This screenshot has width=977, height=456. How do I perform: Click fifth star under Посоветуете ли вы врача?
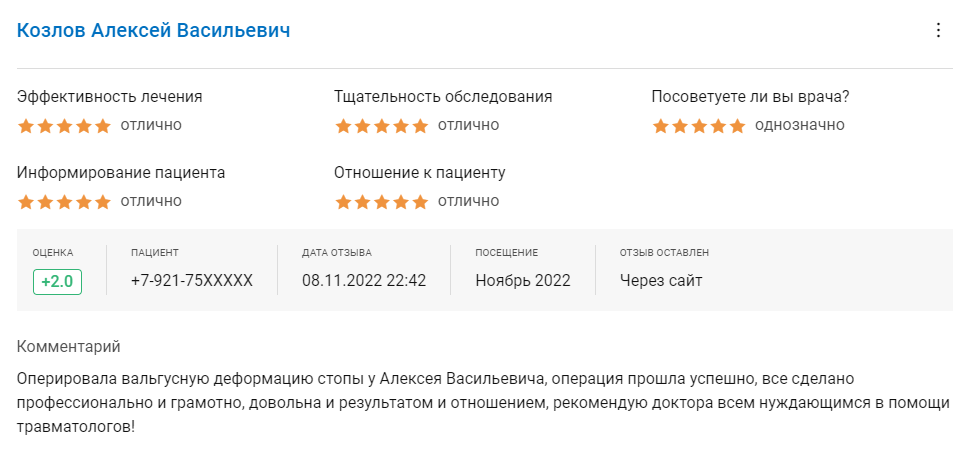(x=737, y=126)
